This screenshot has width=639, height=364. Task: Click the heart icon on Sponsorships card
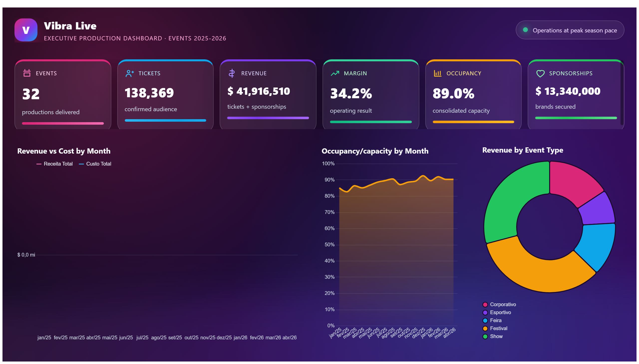coord(540,74)
